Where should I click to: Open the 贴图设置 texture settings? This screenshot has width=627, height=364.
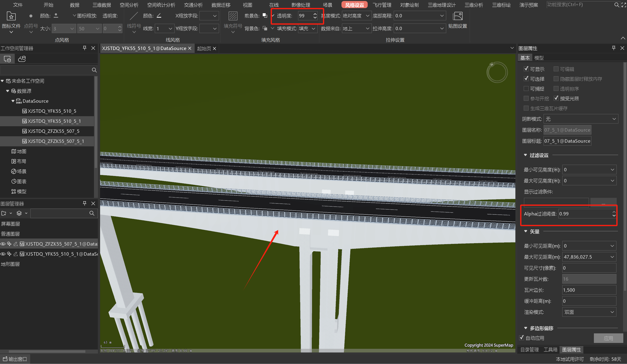457,20
